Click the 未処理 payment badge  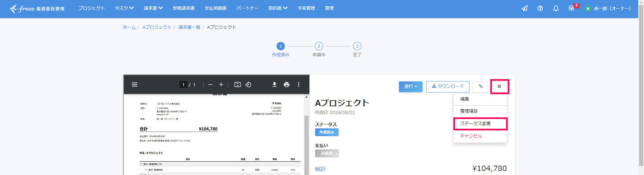tap(327, 154)
